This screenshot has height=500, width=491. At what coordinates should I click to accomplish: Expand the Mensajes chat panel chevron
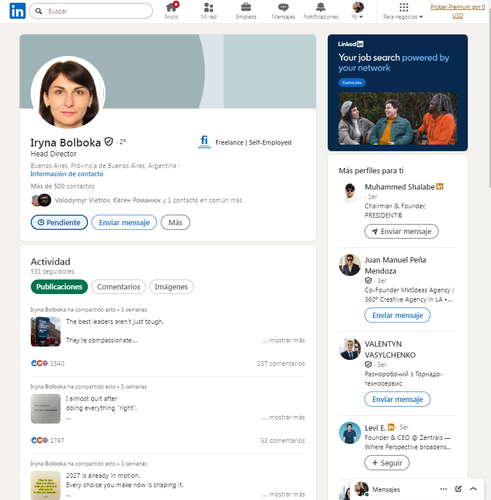(x=473, y=489)
